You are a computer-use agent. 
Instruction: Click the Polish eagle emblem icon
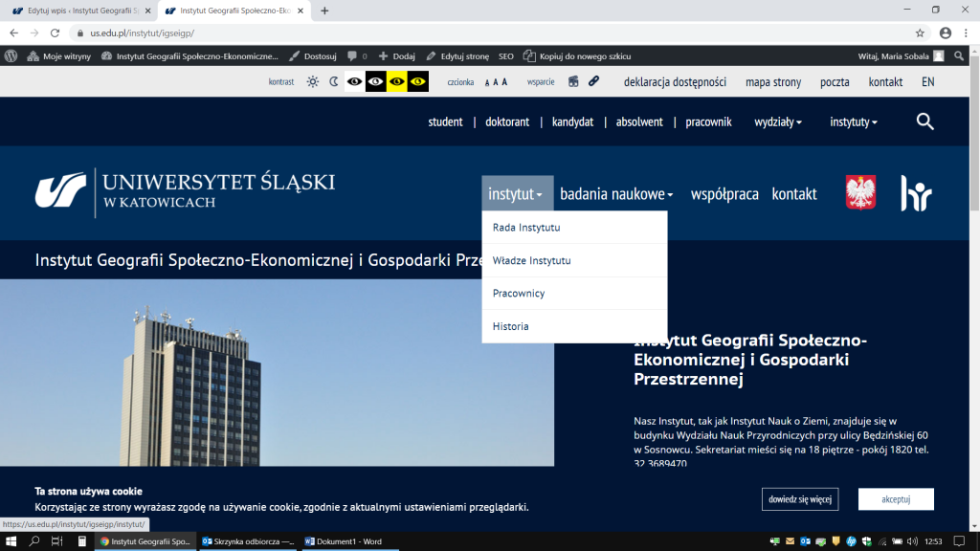tap(860, 192)
